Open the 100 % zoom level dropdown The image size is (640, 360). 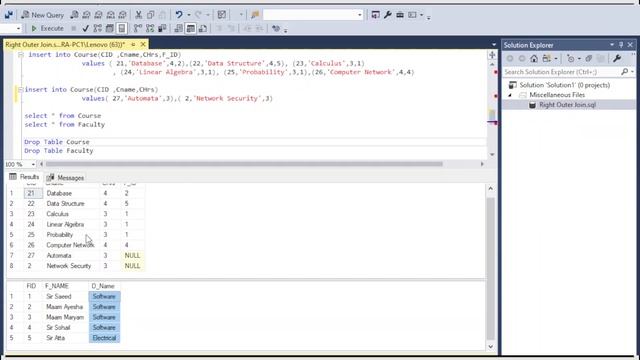[33, 164]
